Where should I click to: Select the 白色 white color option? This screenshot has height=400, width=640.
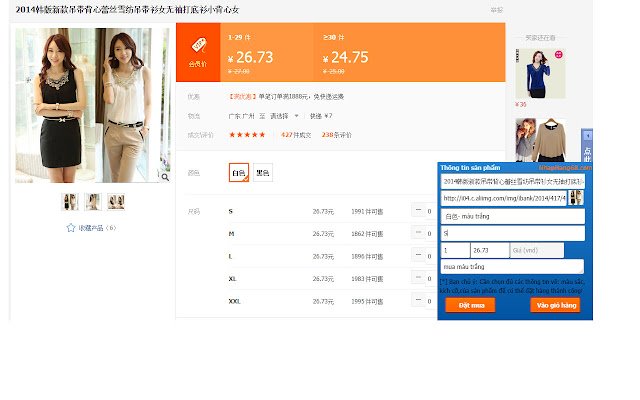[239, 173]
